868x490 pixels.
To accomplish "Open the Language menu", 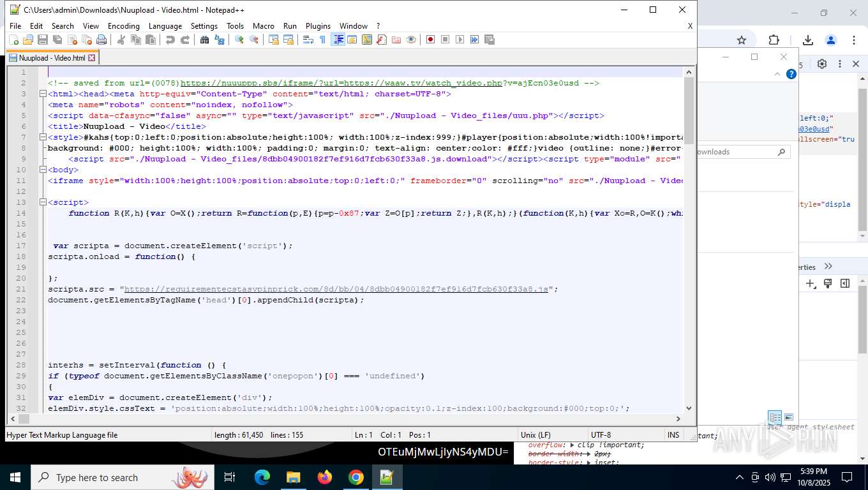I will pyautogui.click(x=165, y=26).
